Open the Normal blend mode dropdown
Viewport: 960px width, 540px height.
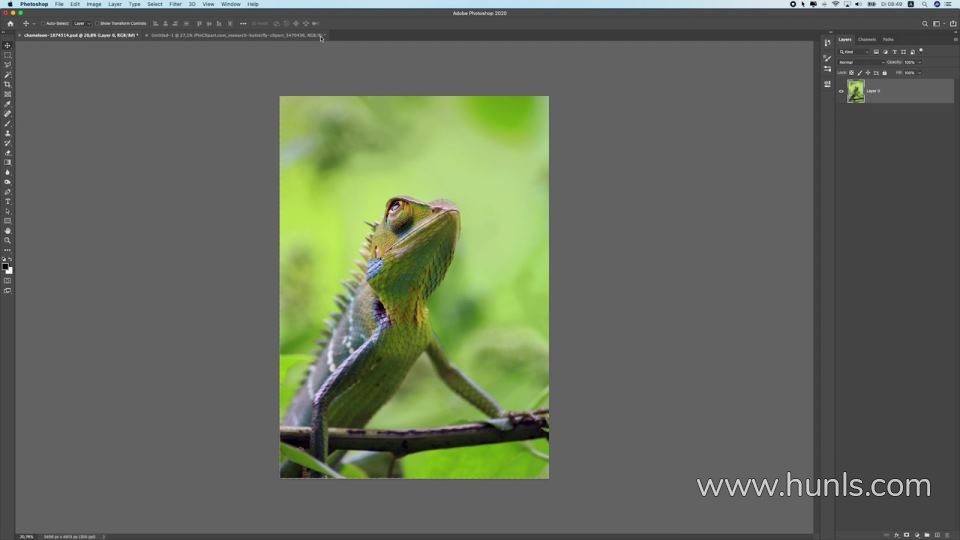(x=859, y=62)
